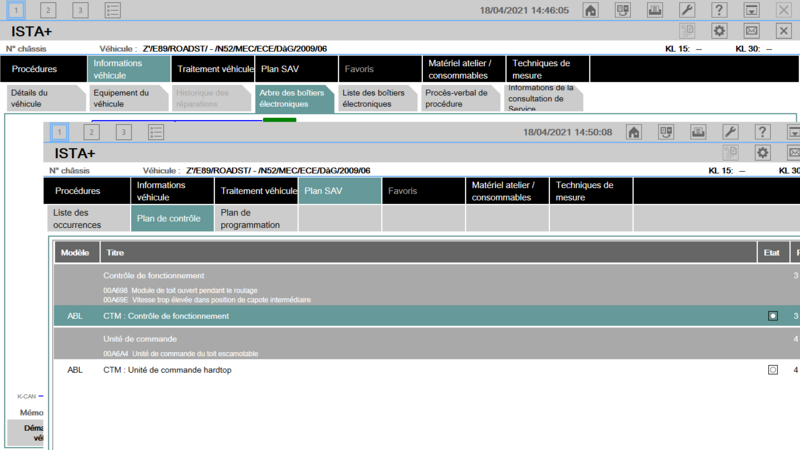Image resolution: width=800 pixels, height=450 pixels.
Task: Click envelope icon in back ISTA+ header
Action: point(751,31)
